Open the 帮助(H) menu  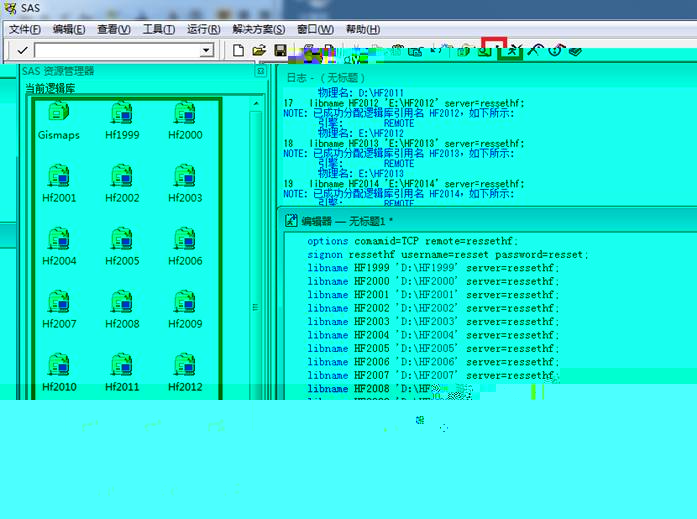(x=363, y=29)
